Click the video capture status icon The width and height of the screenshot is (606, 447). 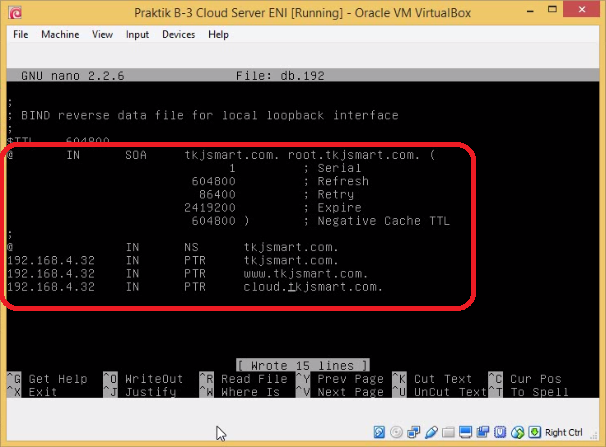[x=483, y=432]
